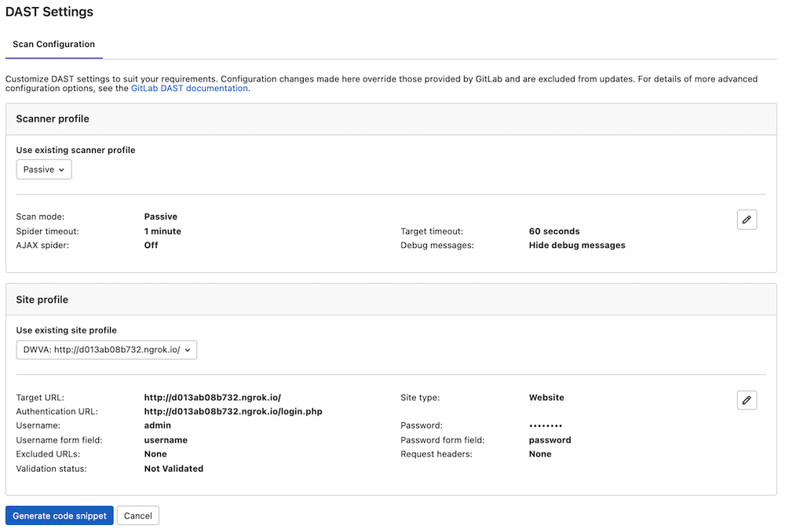785x532 pixels.
Task: Click the Cancel button
Action: click(137, 516)
